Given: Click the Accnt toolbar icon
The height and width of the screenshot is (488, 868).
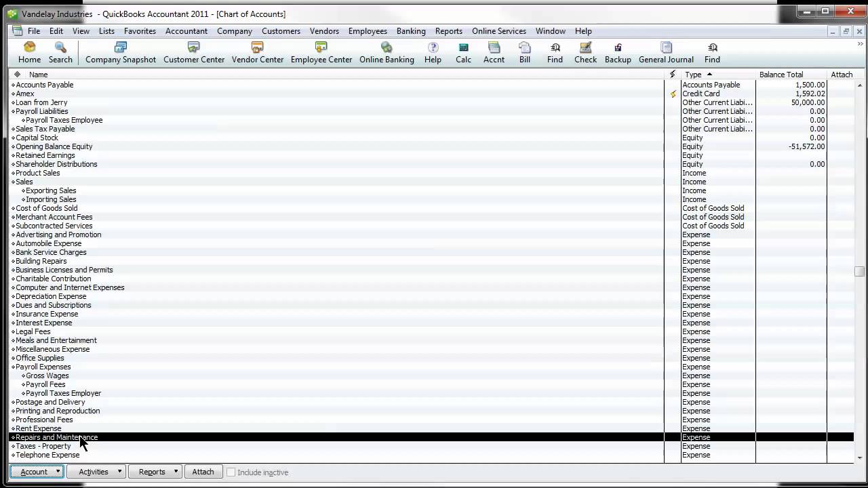Looking at the screenshot, I should coord(494,53).
